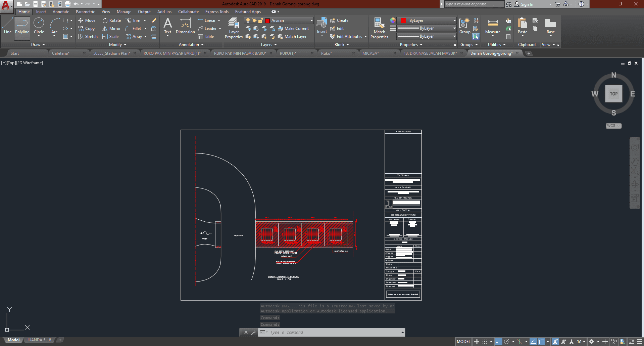The height and width of the screenshot is (346, 644).
Task: Open the MICASA* drawing tab
Action: coord(370,53)
